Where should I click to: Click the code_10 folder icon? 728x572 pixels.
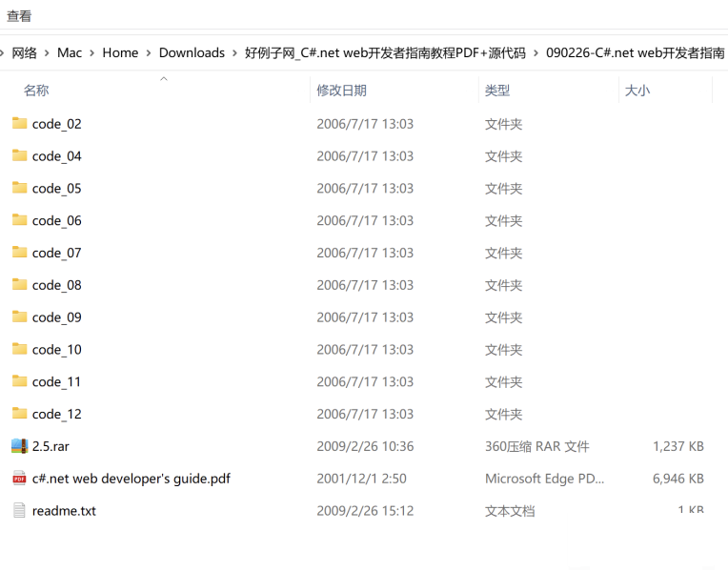[x=19, y=349]
